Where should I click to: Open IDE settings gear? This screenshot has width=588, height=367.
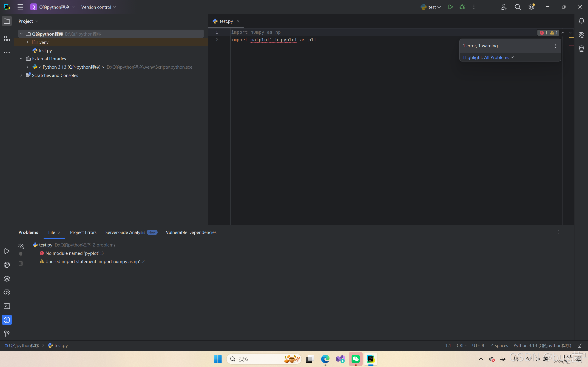coord(531,7)
